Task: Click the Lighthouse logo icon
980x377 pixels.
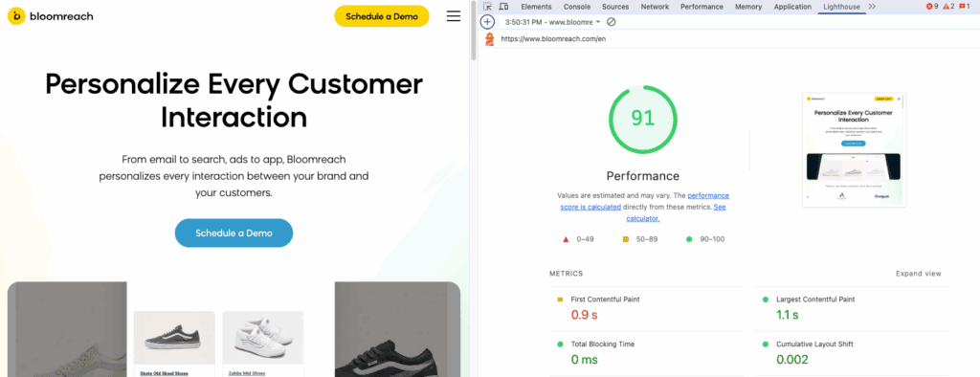Action: pyautogui.click(x=489, y=39)
